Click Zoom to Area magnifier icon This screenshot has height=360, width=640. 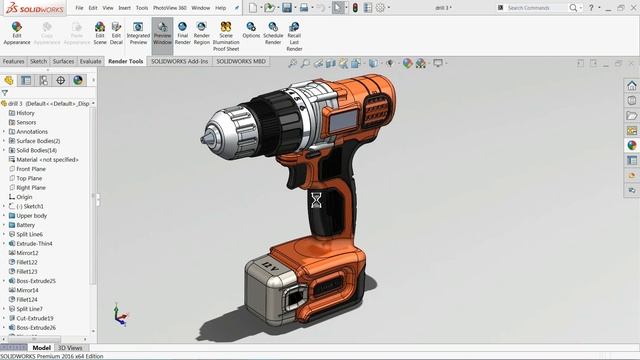coord(305,63)
